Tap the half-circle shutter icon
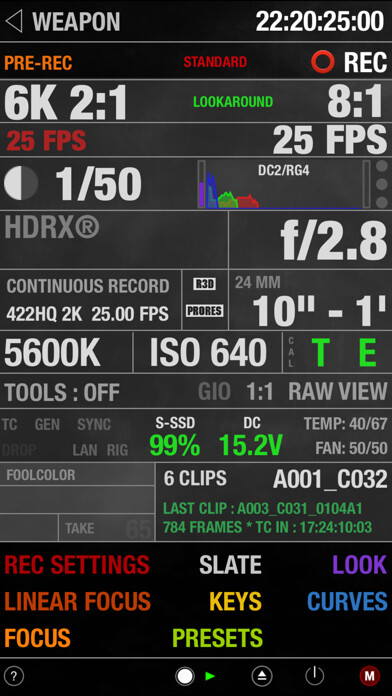 [21, 183]
